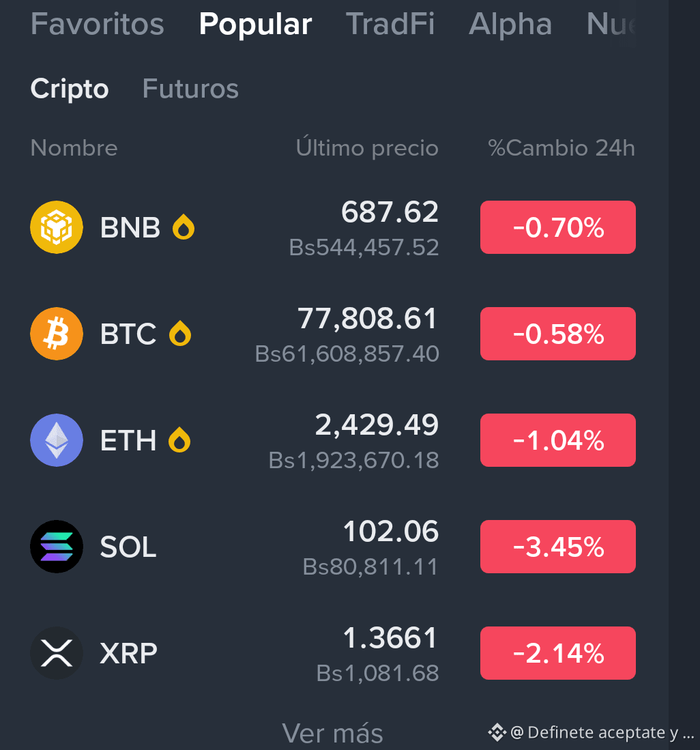Select the Alpha tab
Image resolution: width=700 pixels, height=750 pixels.
[x=510, y=24]
